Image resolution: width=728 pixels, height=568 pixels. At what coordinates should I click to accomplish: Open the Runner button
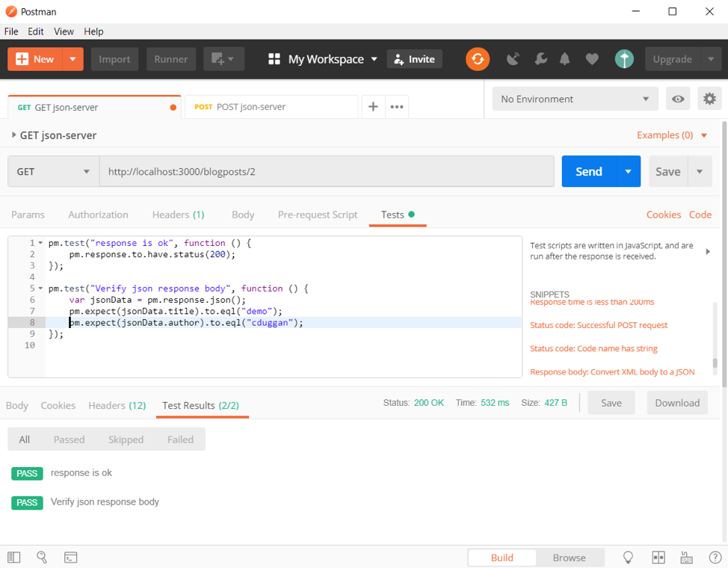point(171,59)
